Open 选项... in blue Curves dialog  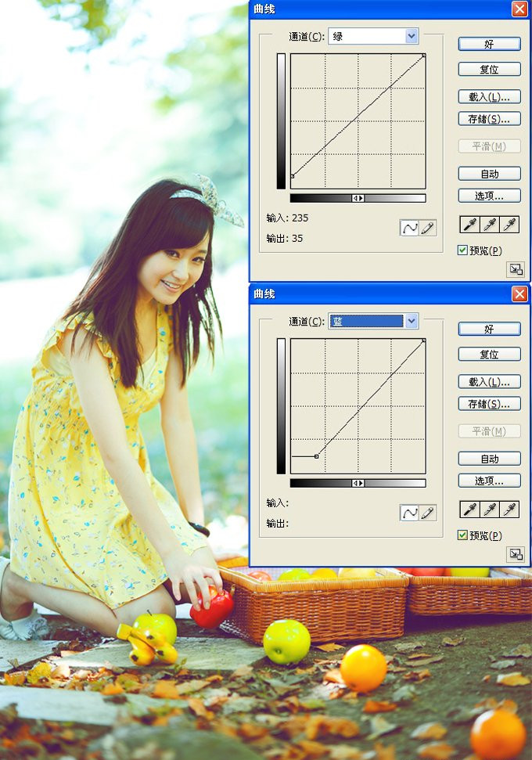click(490, 481)
